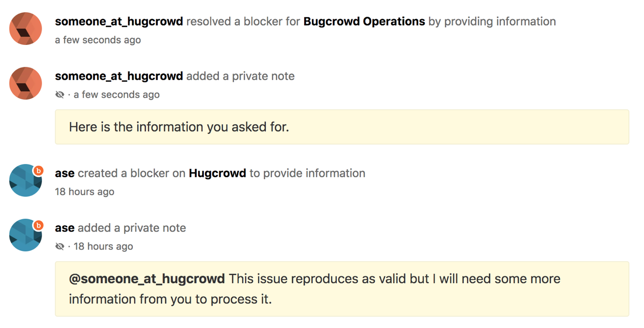Screen dimensions: 644x328
Task: Click ase's avatar on the blocker entry
Action: [26, 181]
